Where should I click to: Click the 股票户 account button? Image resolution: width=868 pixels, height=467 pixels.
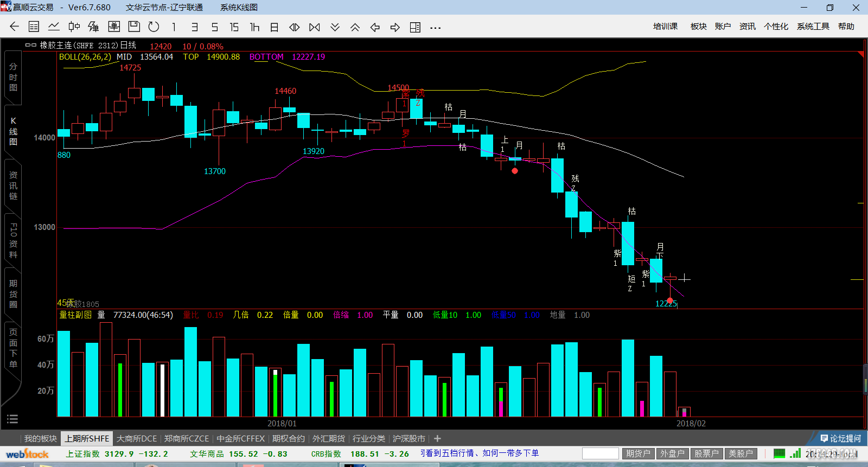[706, 453]
